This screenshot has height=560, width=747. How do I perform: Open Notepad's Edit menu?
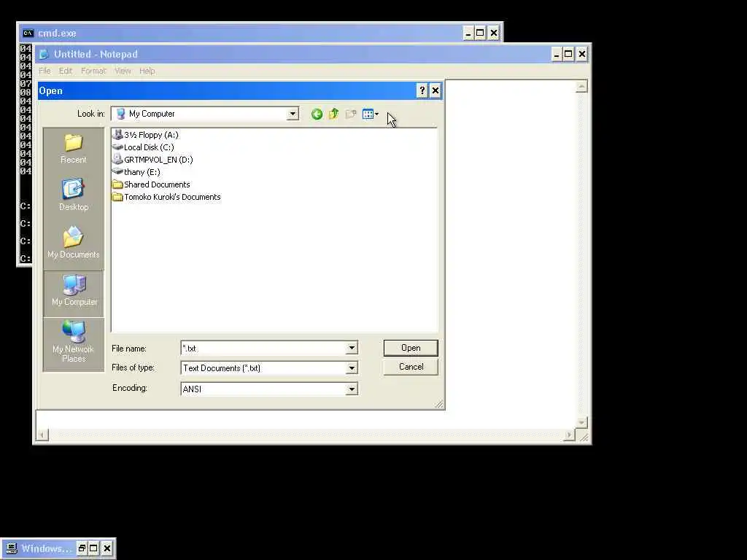[x=66, y=71]
